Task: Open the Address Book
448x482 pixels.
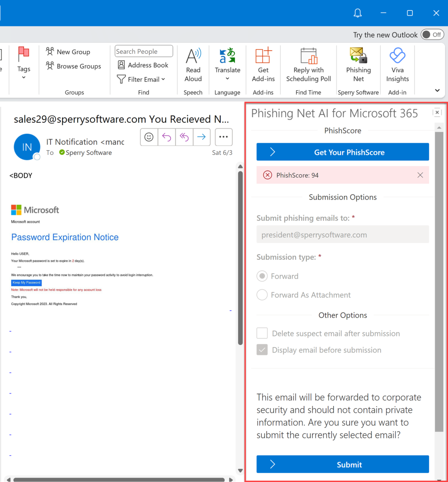Action: tap(143, 65)
